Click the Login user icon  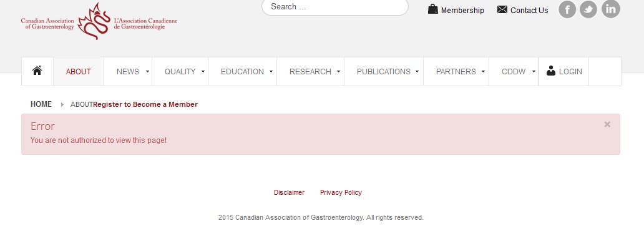(551, 71)
